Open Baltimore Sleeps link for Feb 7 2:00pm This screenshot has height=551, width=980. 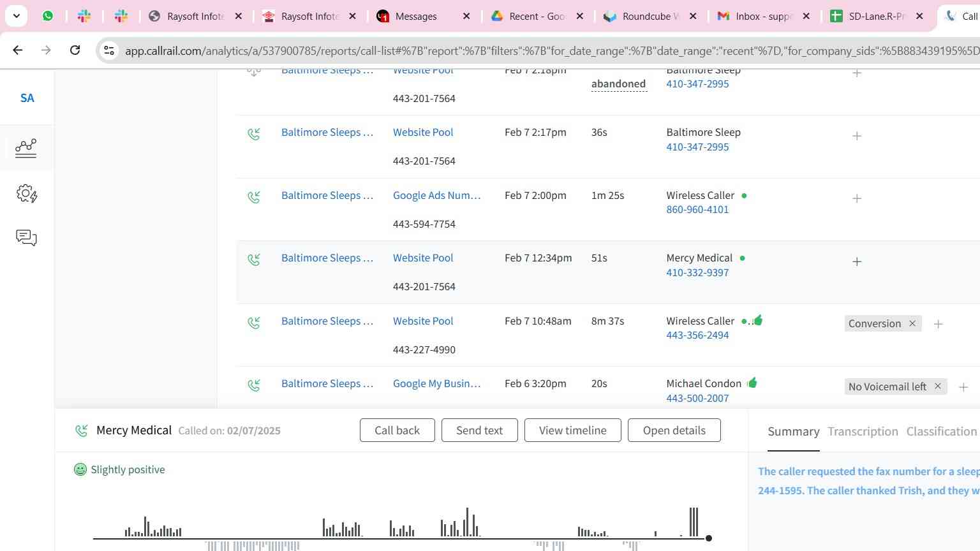click(327, 196)
